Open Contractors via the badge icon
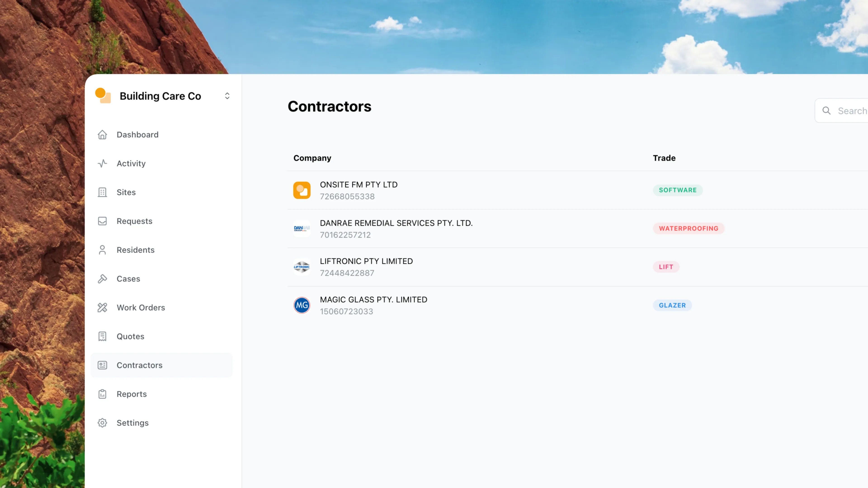 (102, 365)
